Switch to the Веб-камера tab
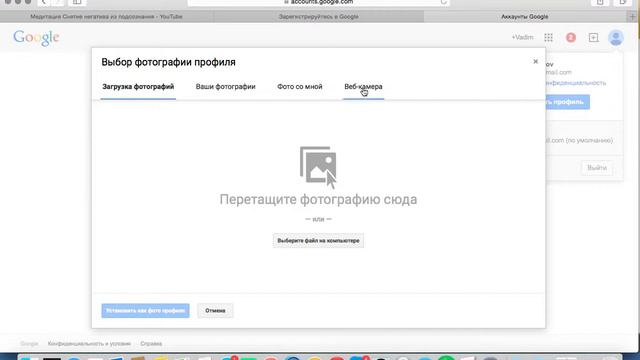Viewport: 640px width, 360px height. coord(363,87)
